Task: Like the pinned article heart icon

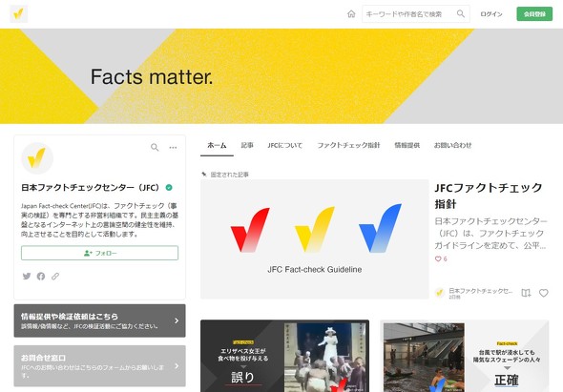Action: [544, 293]
